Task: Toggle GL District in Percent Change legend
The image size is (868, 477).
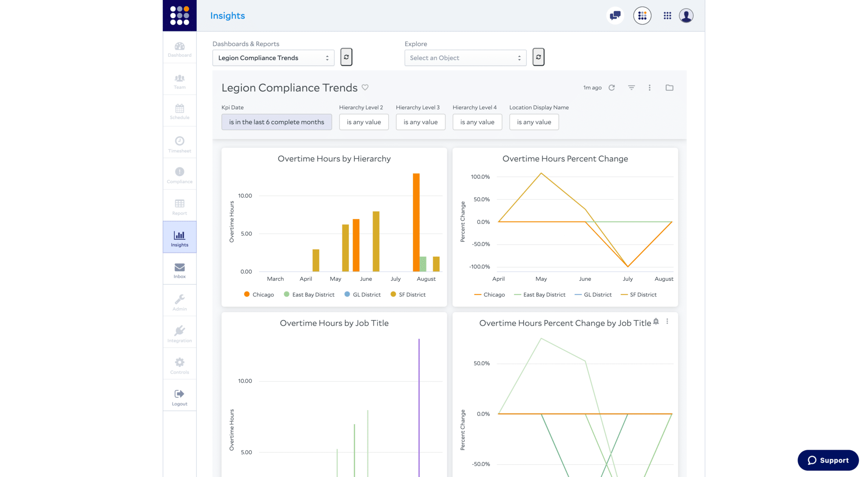Action: [x=593, y=294]
